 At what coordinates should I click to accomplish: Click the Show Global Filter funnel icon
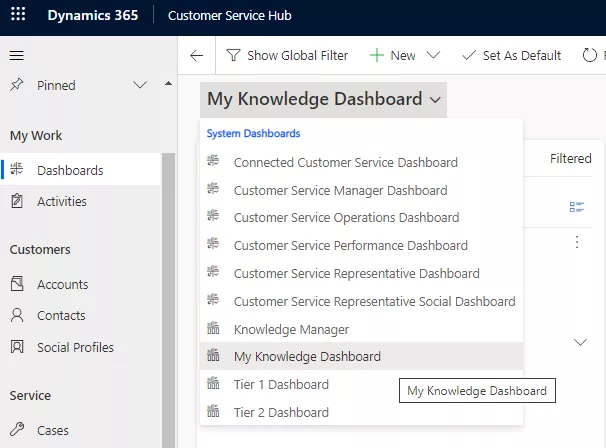point(233,55)
